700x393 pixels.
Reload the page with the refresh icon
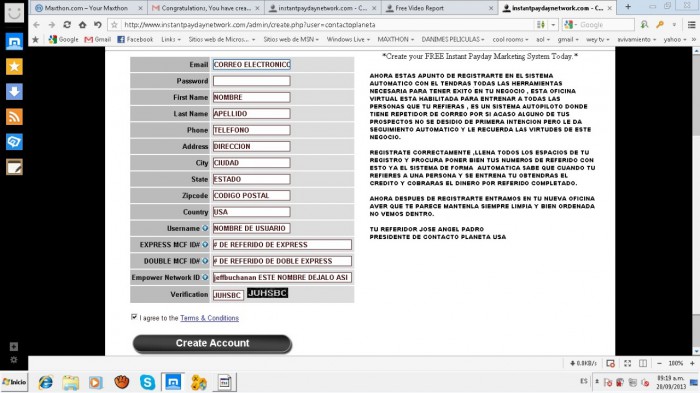click(67, 25)
